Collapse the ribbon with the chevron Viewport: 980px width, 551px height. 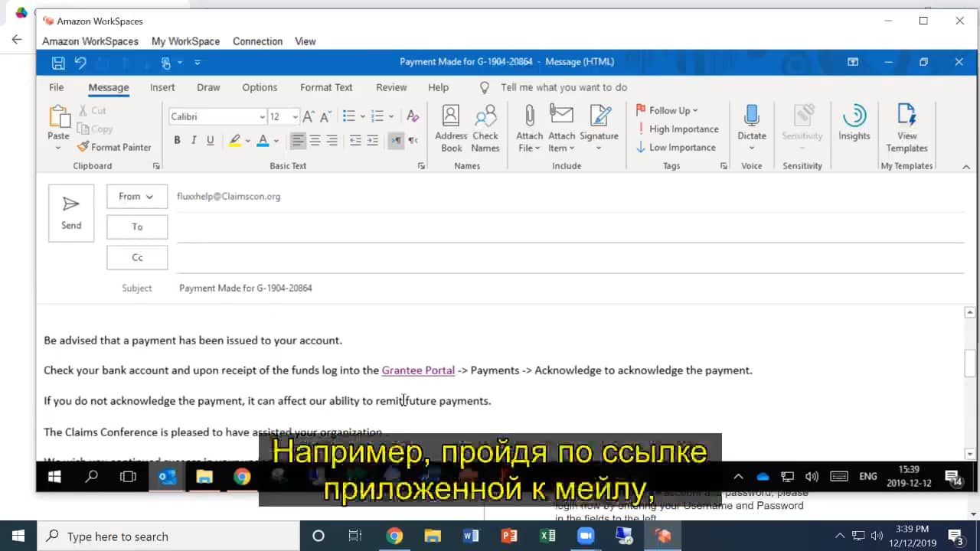point(966,166)
